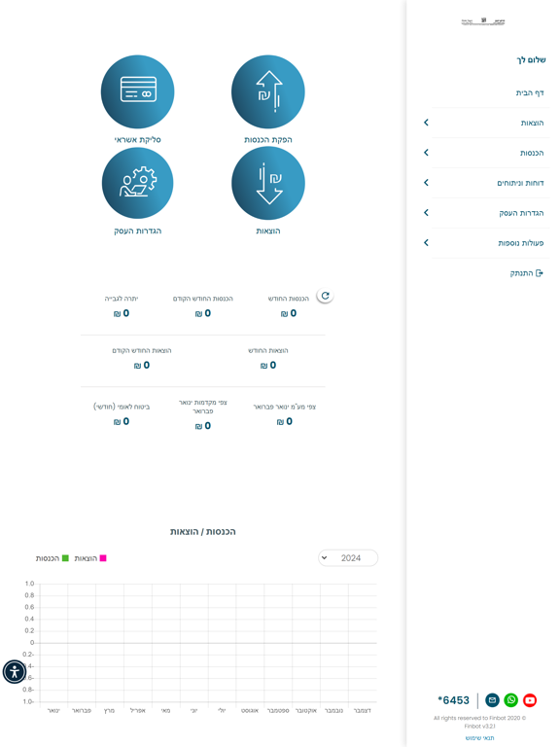
Task: Select פעולות נוספות in the sidebar menu
Action: tap(521, 243)
